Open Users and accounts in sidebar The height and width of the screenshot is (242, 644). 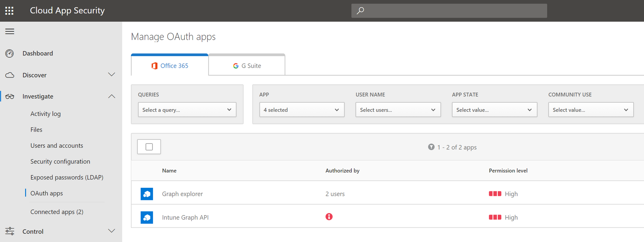pos(57,146)
